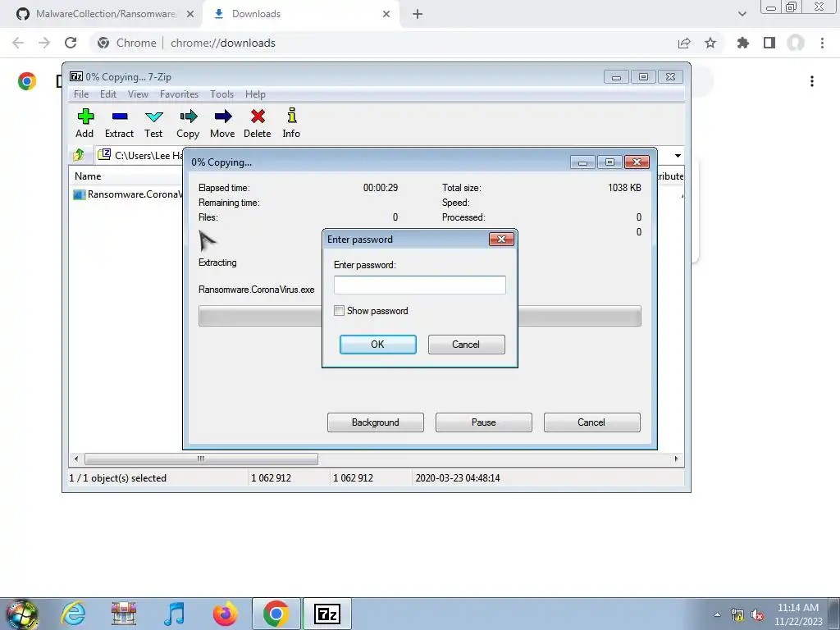Click the Move toolbar icon
The height and width of the screenshot is (630, 840).
[x=222, y=123]
